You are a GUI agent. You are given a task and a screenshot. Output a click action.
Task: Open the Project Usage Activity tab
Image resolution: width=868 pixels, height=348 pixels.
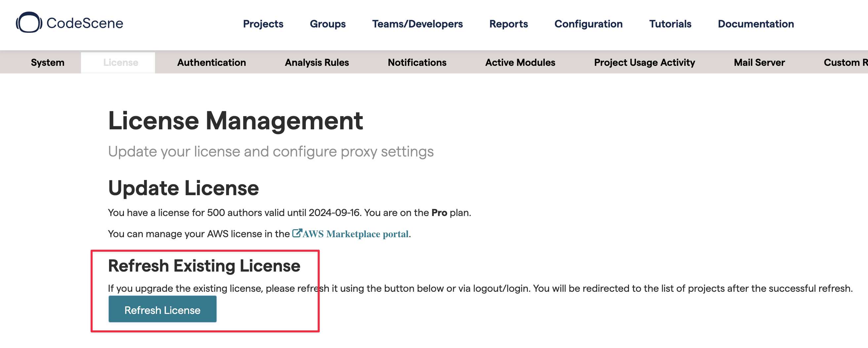point(644,63)
